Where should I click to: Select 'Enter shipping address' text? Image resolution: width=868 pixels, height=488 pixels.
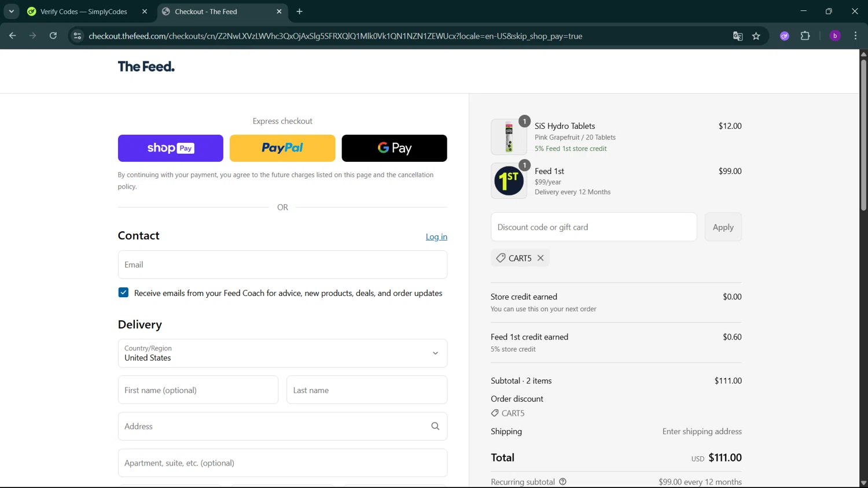[702, 432]
